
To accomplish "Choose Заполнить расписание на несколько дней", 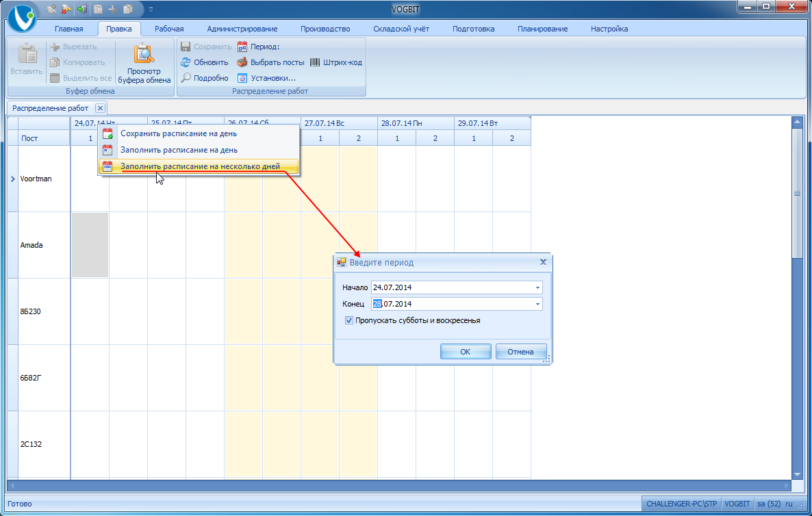I will click(199, 167).
